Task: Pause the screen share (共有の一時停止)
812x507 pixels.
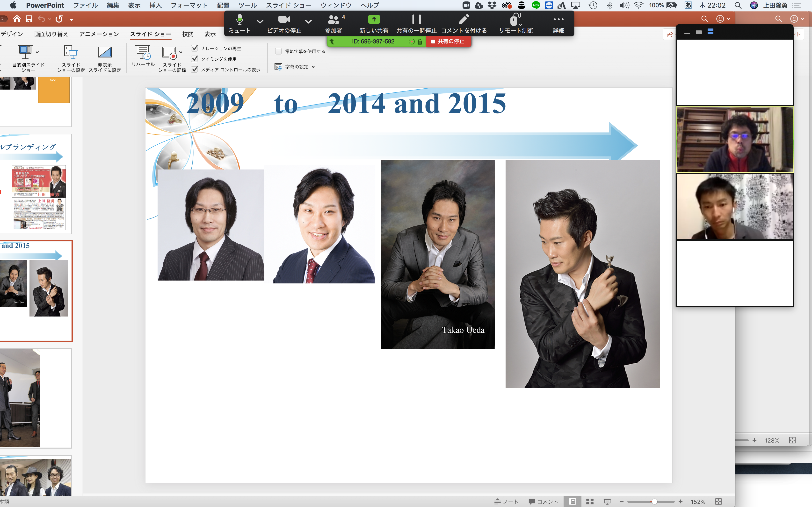Action: [416, 20]
